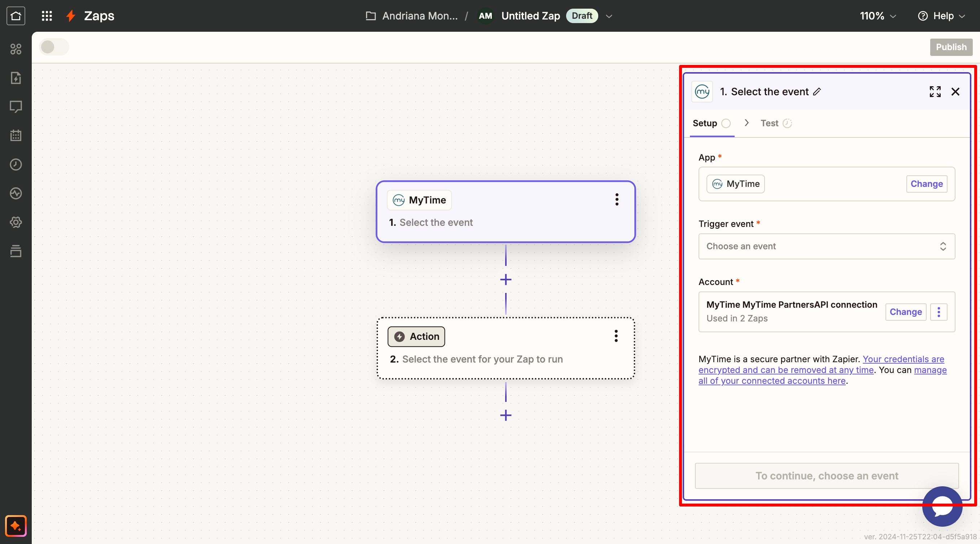Click the home icon in top-left
Screen dimensions: 980x544
point(16,16)
